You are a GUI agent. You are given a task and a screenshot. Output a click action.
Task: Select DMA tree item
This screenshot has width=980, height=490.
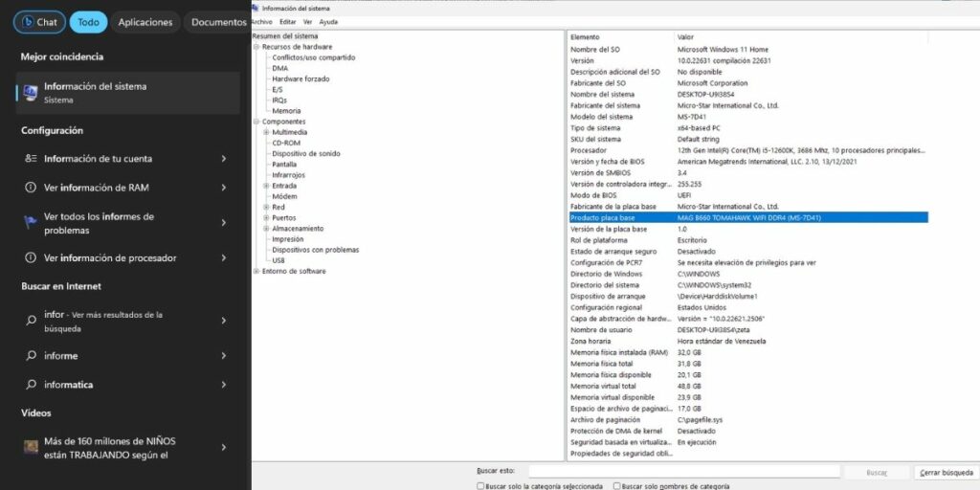tap(280, 68)
